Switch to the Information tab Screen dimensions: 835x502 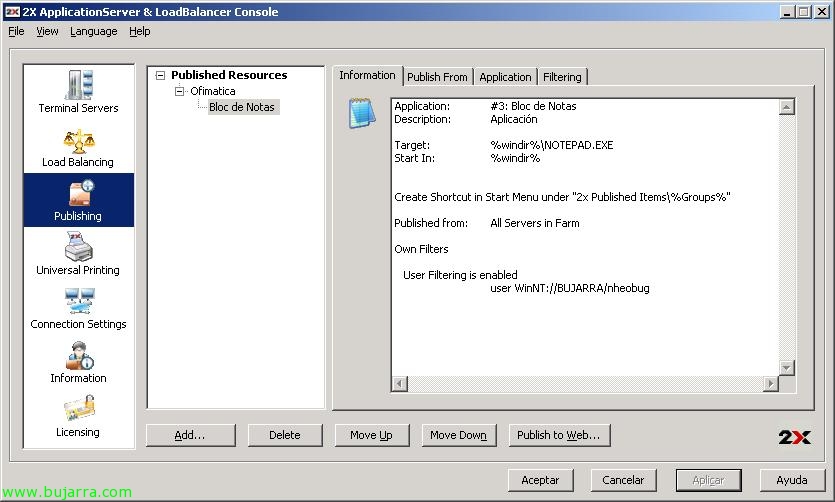coord(367,75)
